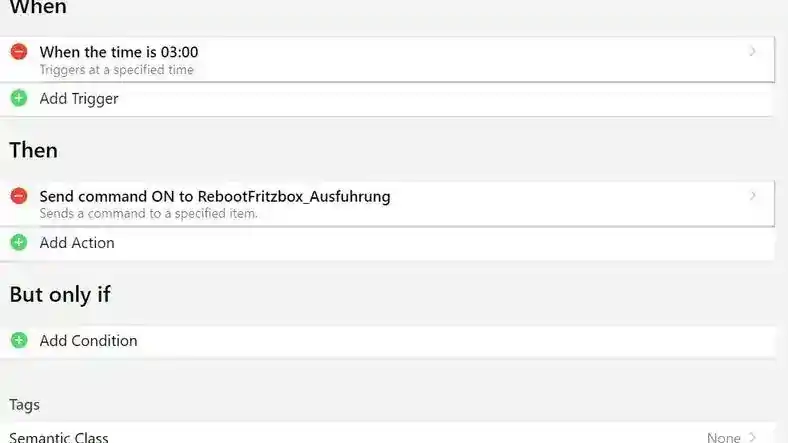
Task: Click 'Triggers at a specified time' subtitle
Action: click(117, 70)
